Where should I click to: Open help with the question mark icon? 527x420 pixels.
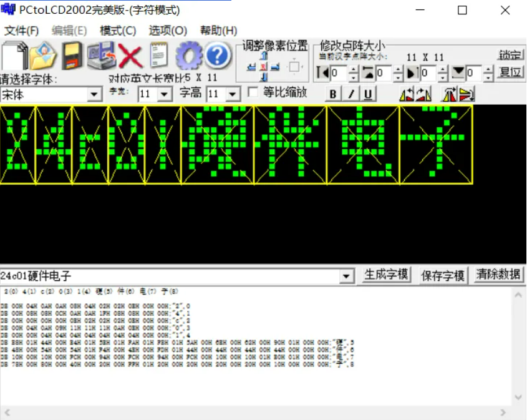coord(218,56)
